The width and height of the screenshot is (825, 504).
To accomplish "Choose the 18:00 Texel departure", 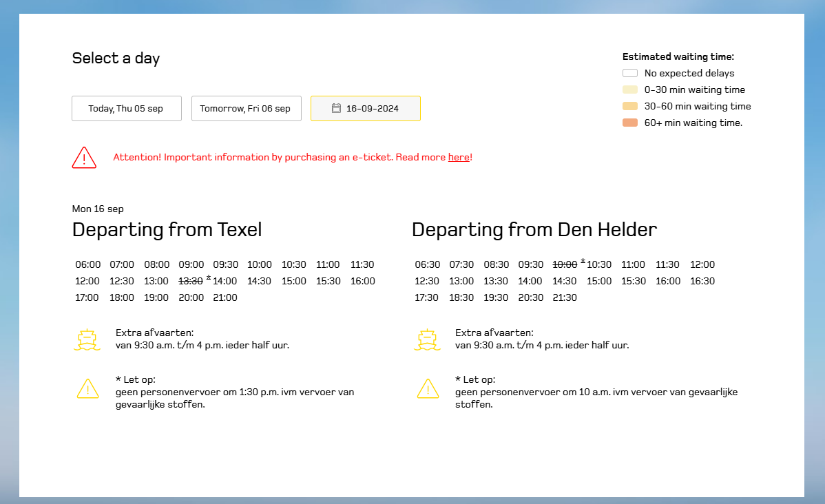I will tap(121, 297).
